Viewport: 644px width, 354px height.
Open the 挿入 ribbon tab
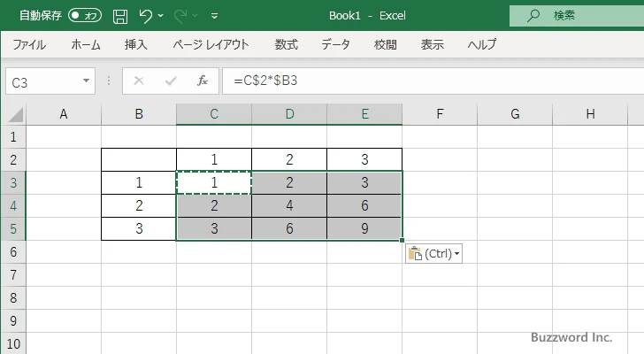[x=136, y=44]
